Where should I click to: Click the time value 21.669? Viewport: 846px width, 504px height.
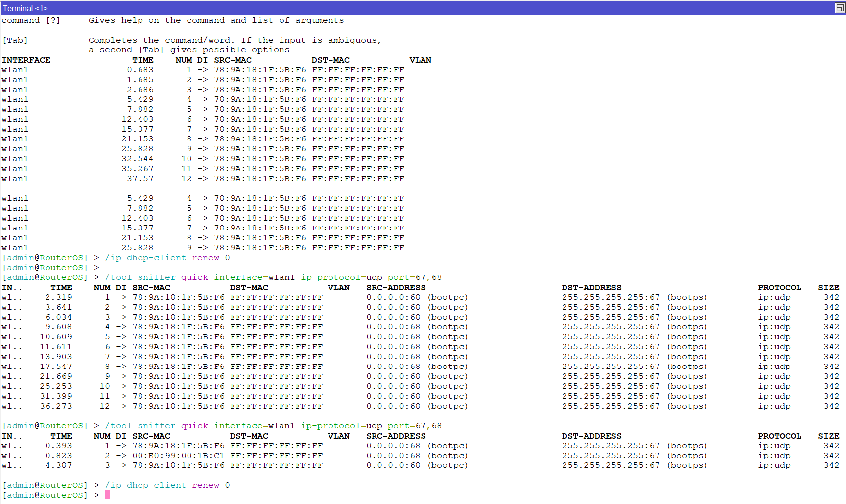(56, 376)
